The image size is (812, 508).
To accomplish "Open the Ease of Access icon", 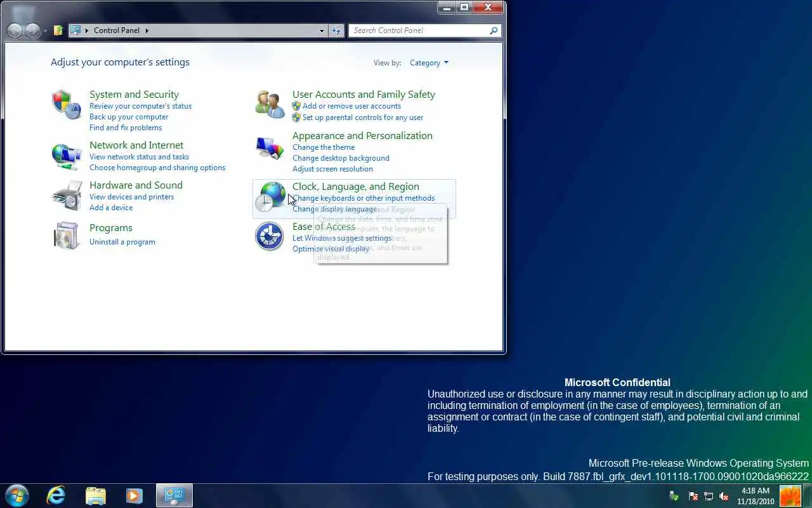I will (270, 236).
